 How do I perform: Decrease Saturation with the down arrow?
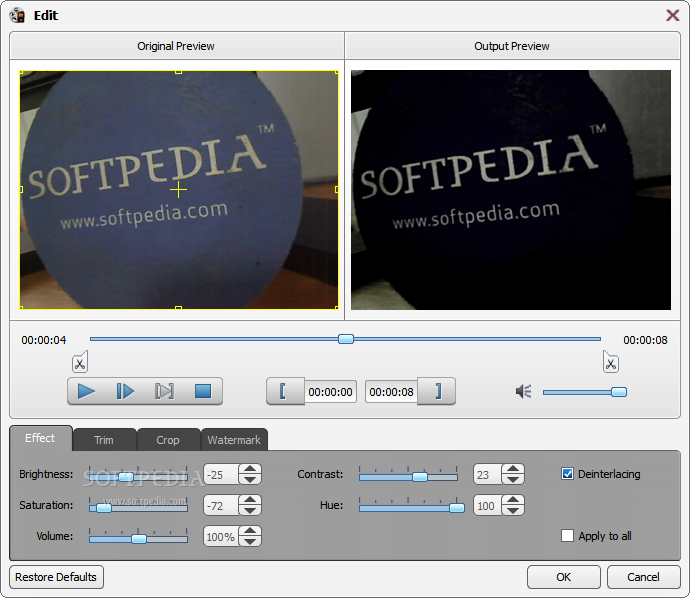[x=250, y=510]
